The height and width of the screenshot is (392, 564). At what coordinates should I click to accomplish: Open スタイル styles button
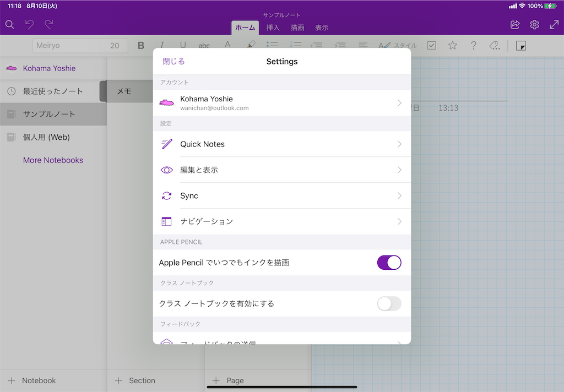pos(398,45)
